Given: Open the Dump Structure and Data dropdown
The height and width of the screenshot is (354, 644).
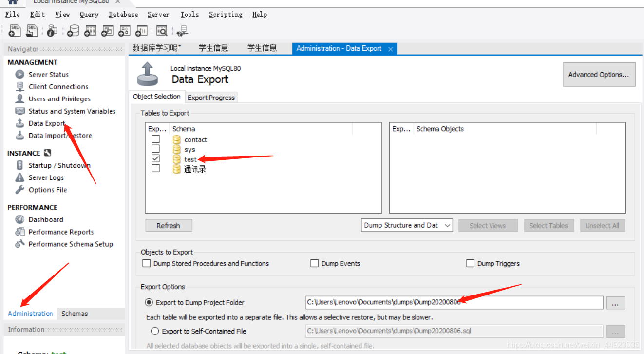Looking at the screenshot, I should click(x=407, y=225).
